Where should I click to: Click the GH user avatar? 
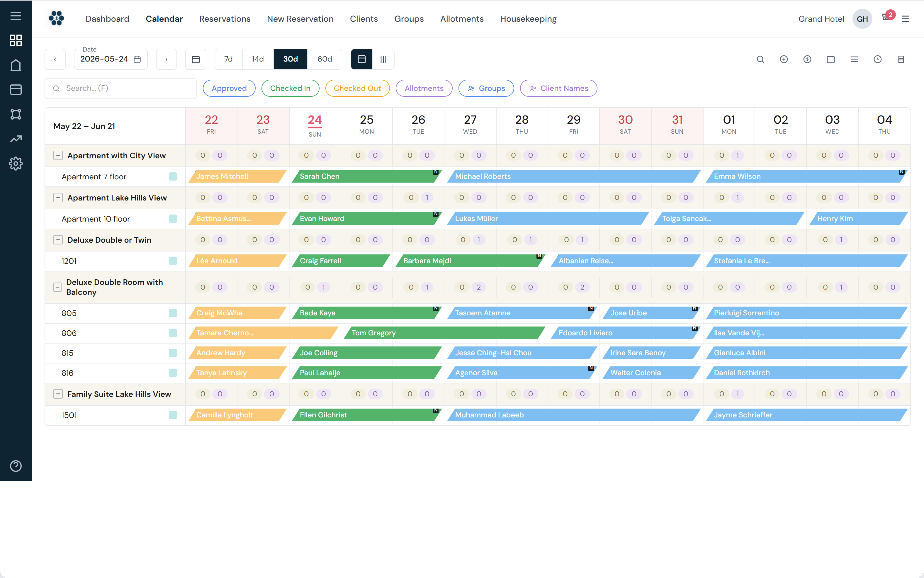click(862, 19)
